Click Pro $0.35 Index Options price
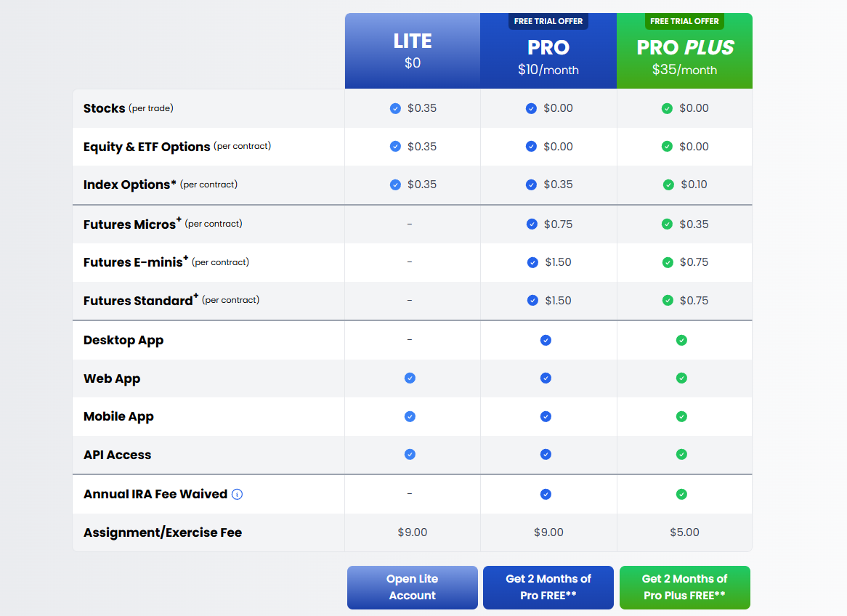This screenshot has width=847, height=616. (x=558, y=185)
